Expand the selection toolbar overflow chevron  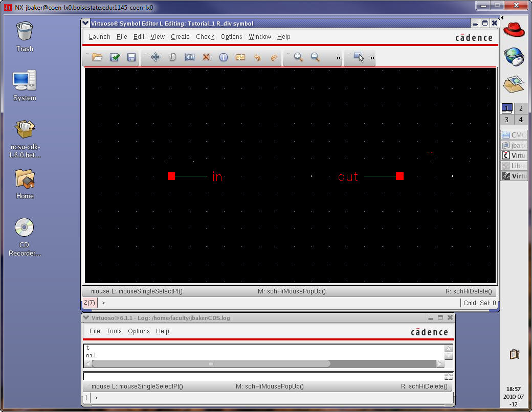point(372,58)
